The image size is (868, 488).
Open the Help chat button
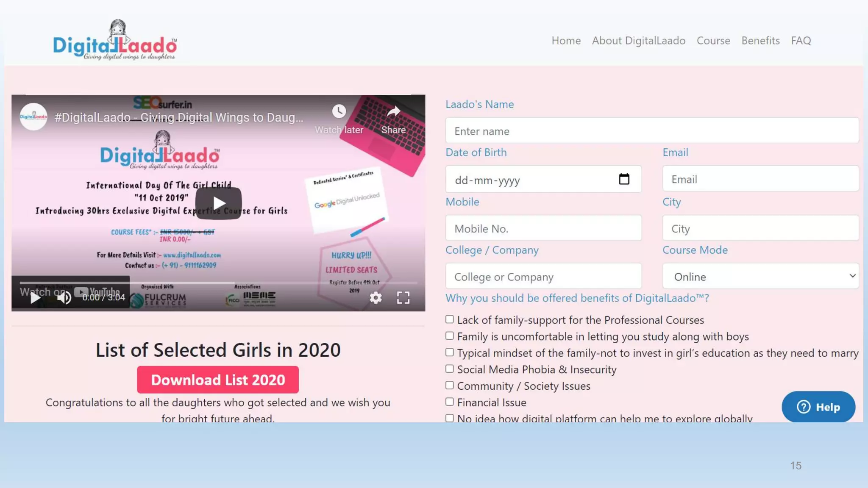tap(818, 407)
